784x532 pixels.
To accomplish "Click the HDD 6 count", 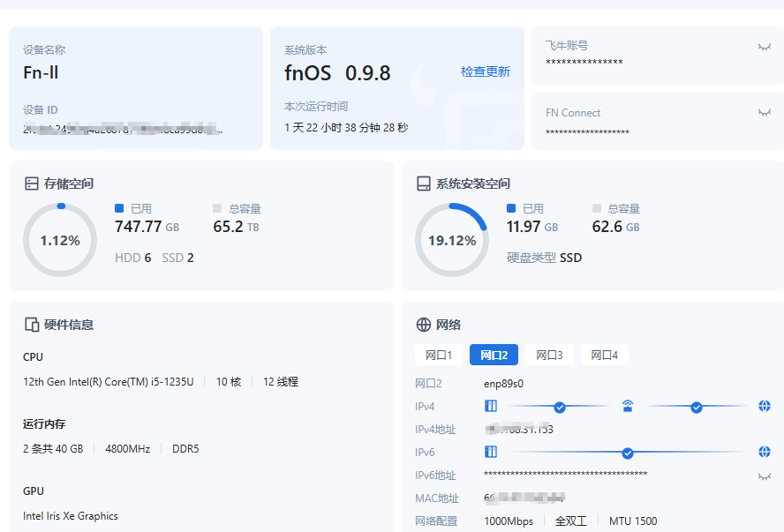I will [133, 258].
